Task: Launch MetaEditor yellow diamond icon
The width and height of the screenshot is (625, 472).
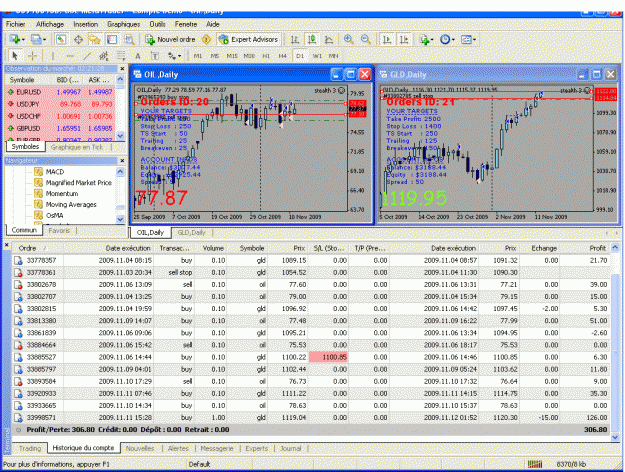Action: (x=206, y=39)
